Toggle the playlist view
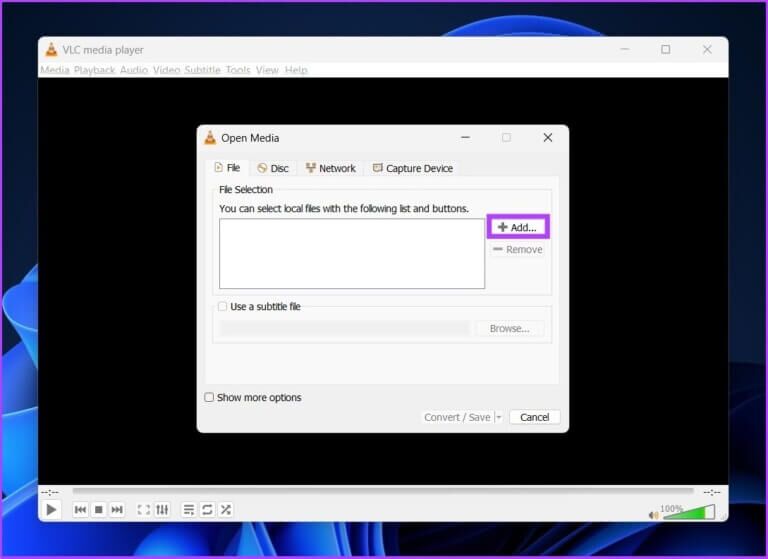This screenshot has height=559, width=768. coord(189,510)
